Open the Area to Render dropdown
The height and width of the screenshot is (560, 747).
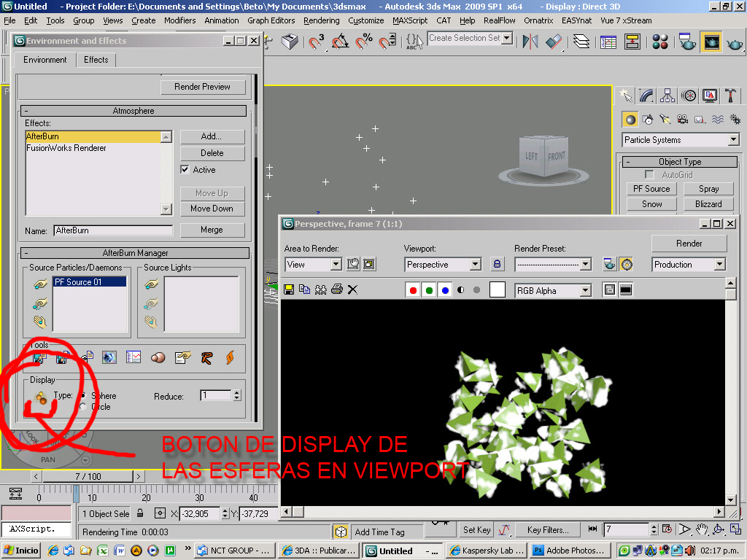click(x=336, y=264)
